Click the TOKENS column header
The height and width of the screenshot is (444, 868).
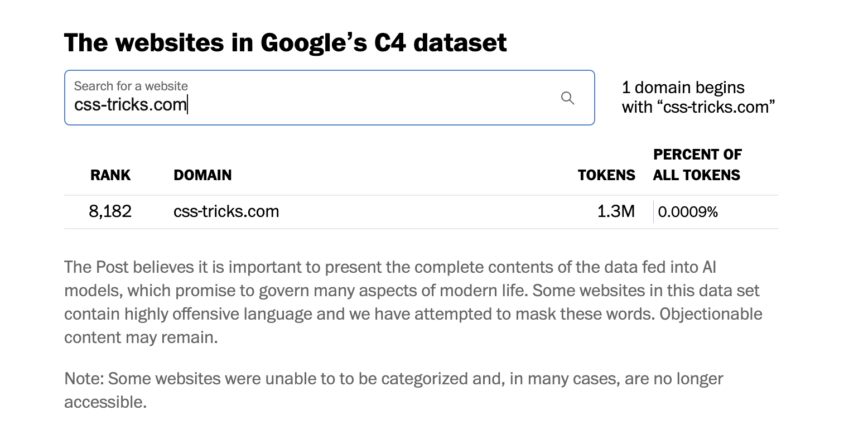(606, 175)
